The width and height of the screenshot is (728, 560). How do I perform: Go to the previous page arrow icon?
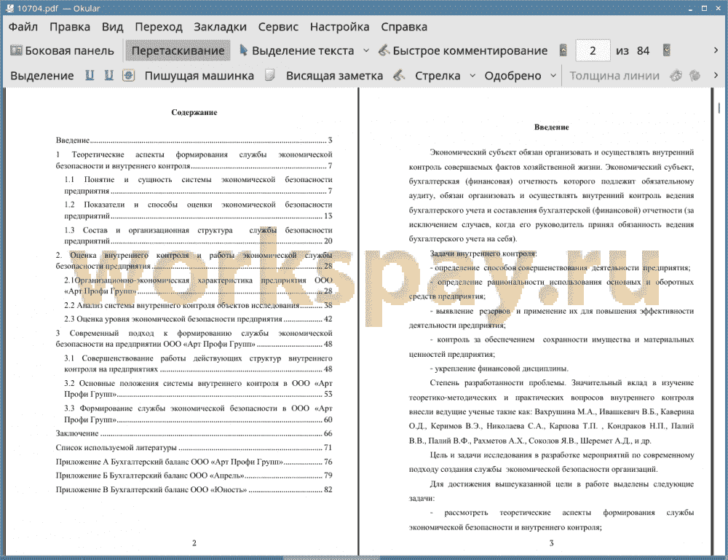(563, 51)
